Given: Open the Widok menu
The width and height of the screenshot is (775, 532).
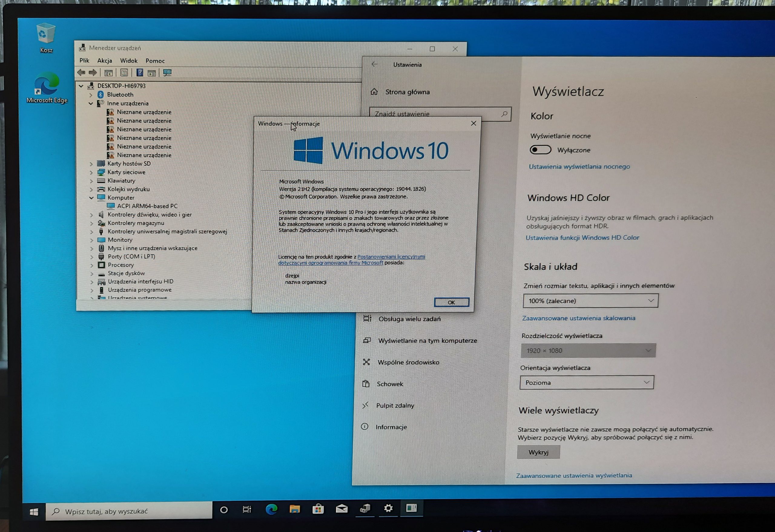Looking at the screenshot, I should [129, 61].
